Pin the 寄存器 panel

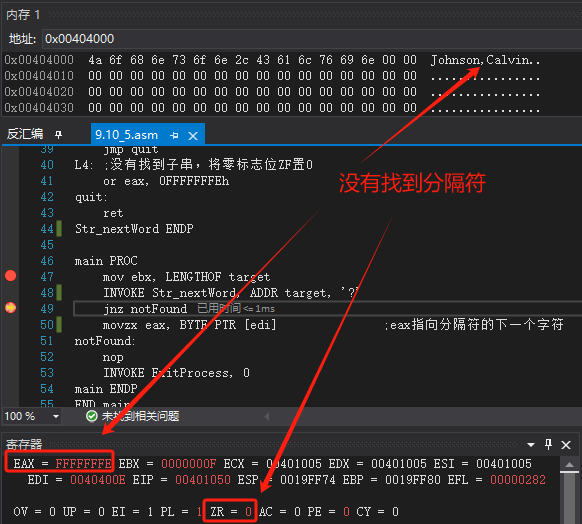pyautogui.click(x=548, y=444)
